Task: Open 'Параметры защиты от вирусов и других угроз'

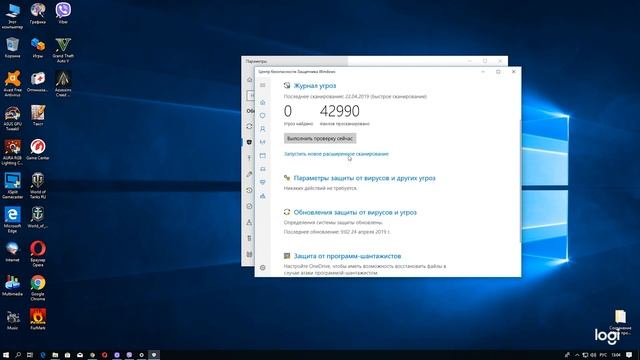Action: click(364, 178)
